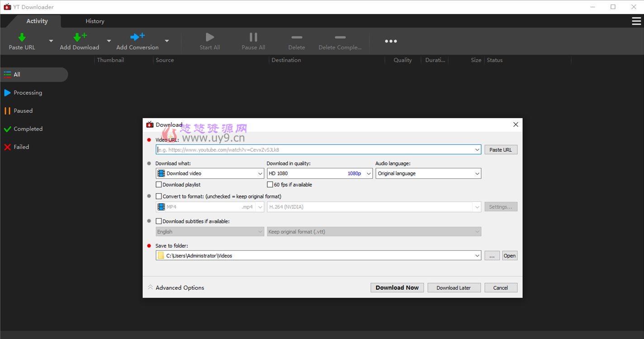Image resolution: width=644 pixels, height=339 pixels.
Task: Check the 60 fps if available option
Action: click(270, 184)
